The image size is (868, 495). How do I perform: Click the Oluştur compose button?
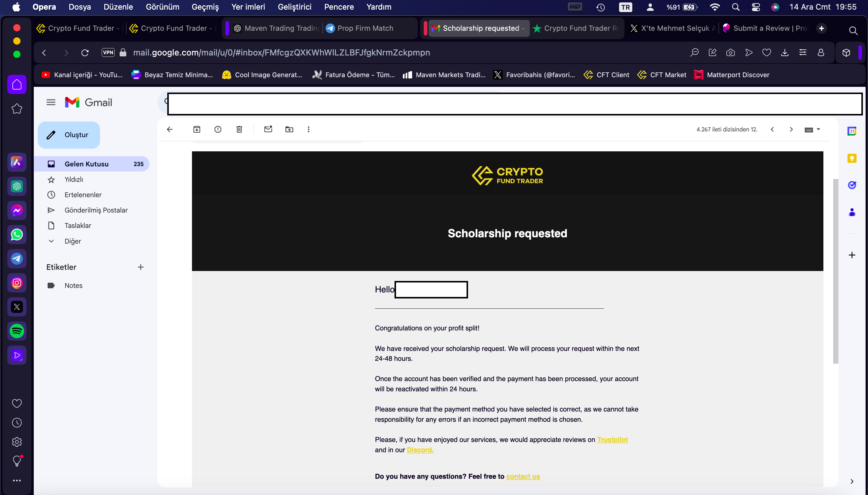pyautogui.click(x=69, y=135)
